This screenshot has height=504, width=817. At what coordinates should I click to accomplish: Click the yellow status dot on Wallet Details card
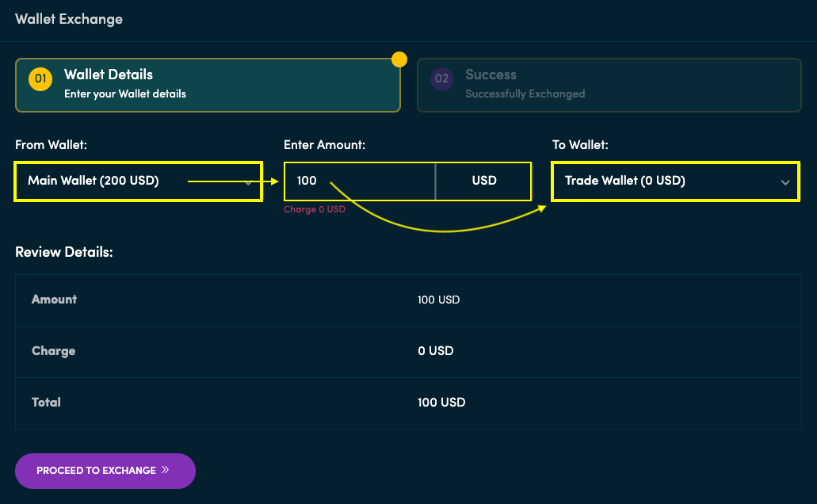click(399, 59)
